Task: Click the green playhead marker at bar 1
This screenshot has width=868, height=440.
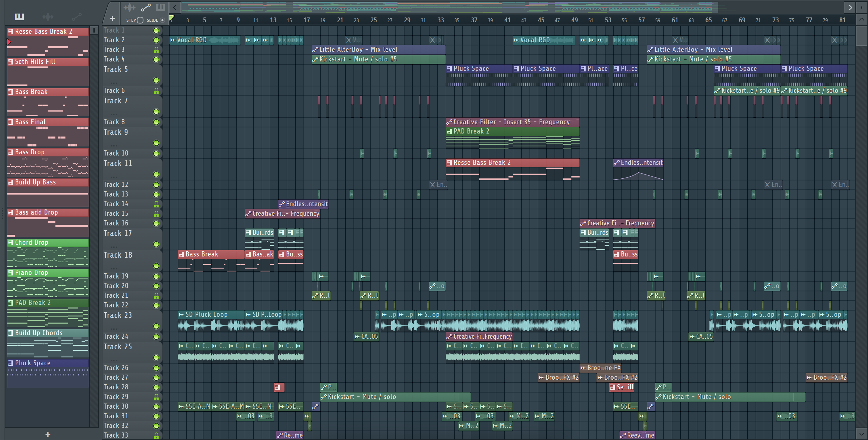Action: tap(171, 18)
